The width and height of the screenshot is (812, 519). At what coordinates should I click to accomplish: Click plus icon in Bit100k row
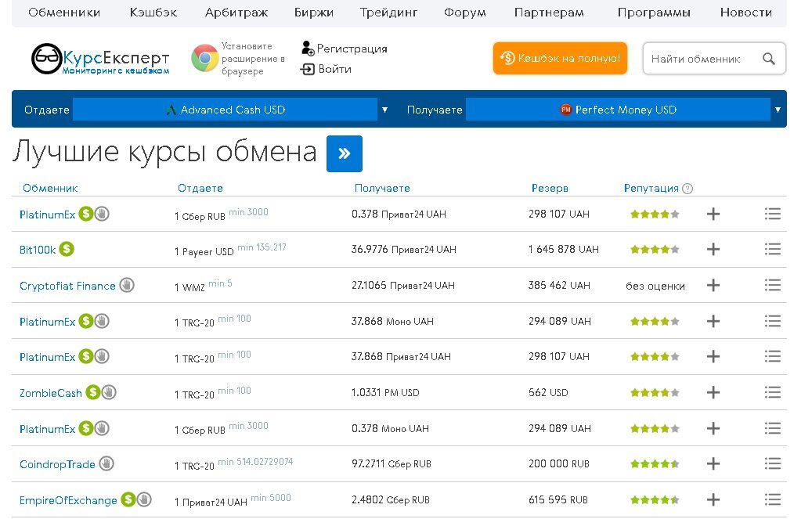coord(713,249)
